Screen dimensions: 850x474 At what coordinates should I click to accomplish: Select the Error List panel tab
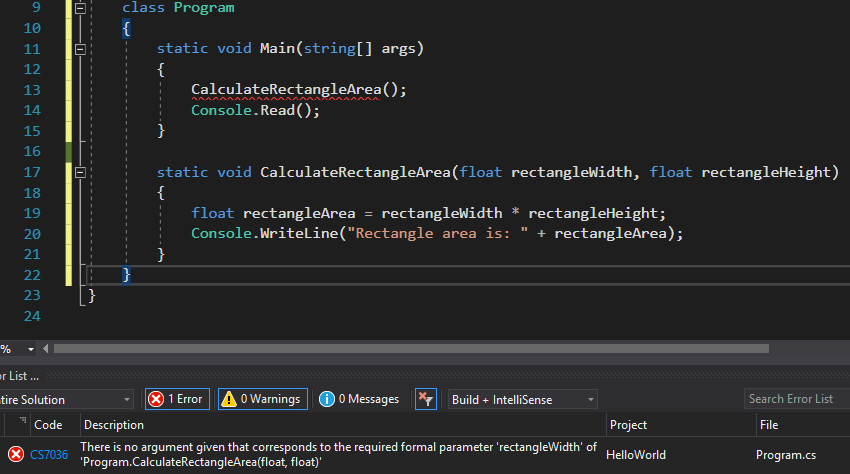point(20,376)
